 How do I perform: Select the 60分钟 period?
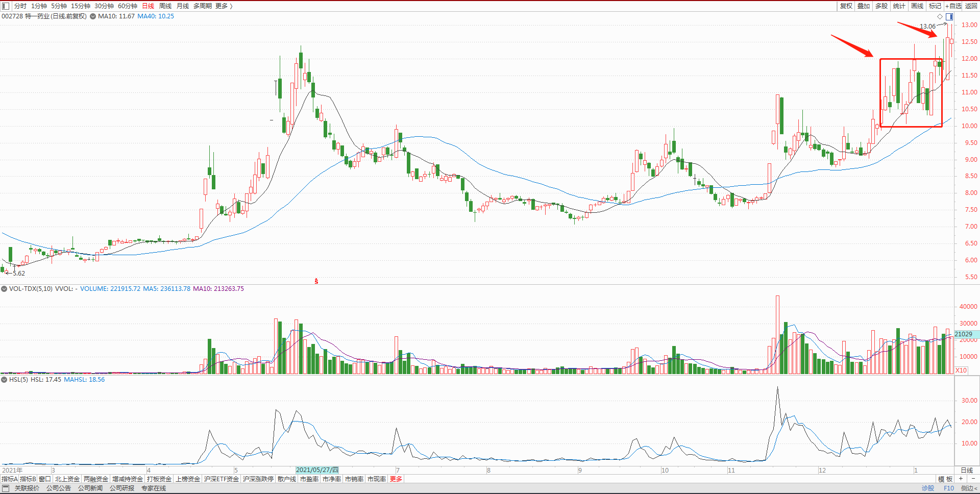(128, 6)
